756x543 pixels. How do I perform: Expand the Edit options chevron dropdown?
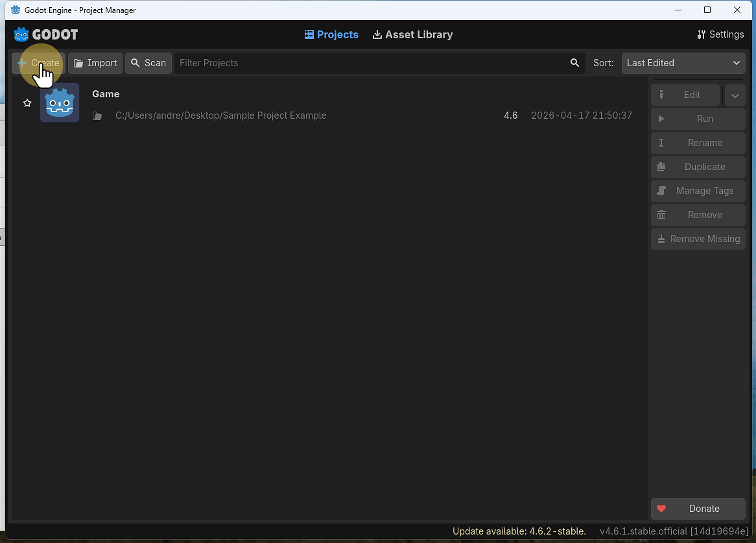(735, 95)
